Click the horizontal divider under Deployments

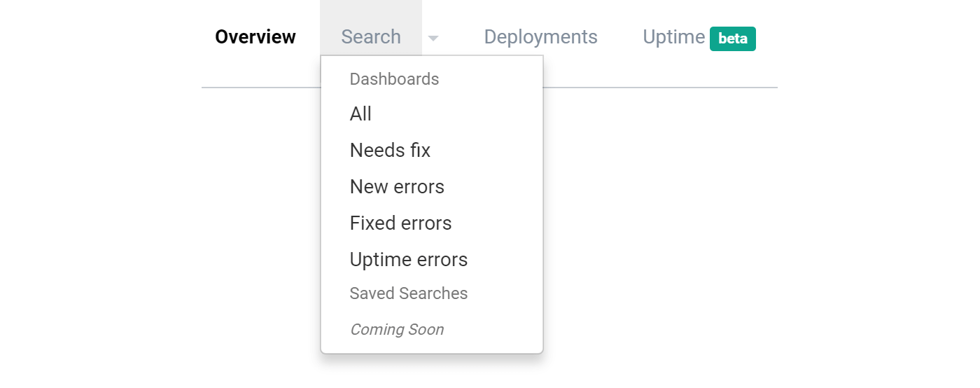[x=660, y=88]
